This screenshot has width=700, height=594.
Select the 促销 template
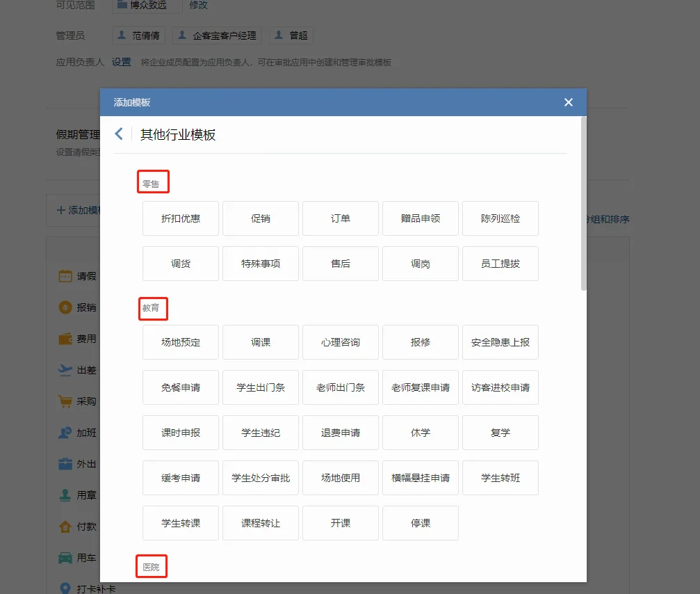[261, 218]
